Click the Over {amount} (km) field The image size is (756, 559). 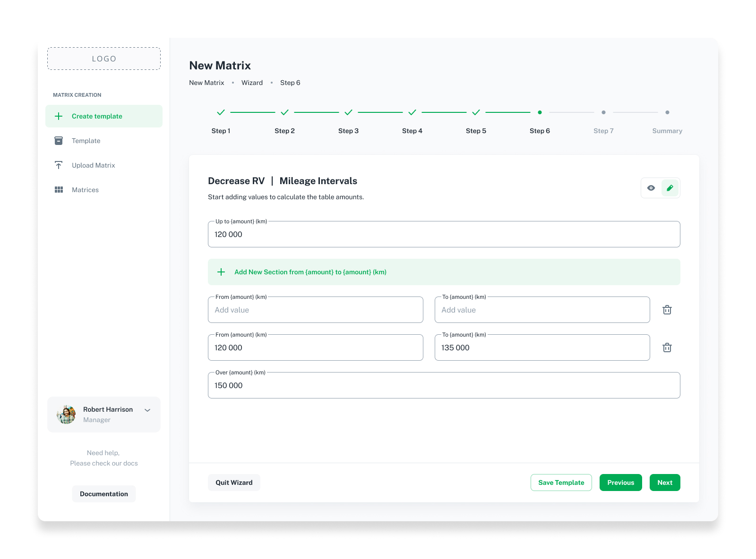(x=444, y=385)
